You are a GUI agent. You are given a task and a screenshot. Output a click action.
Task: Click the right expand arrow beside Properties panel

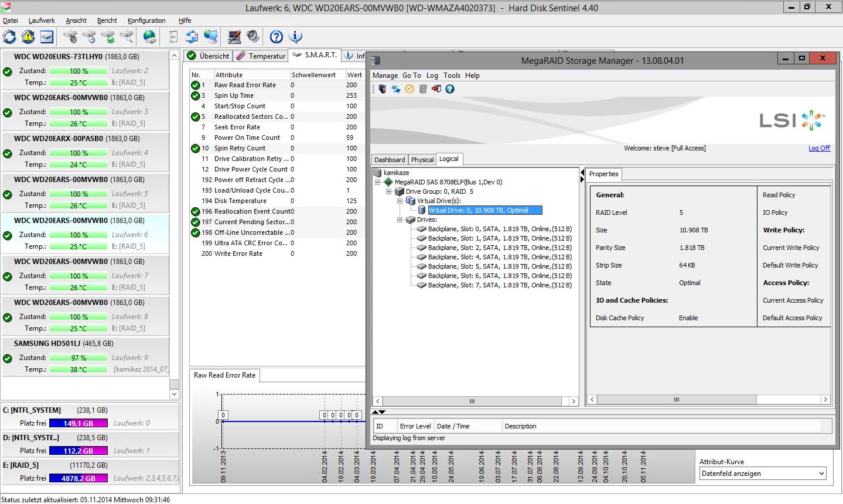pyautogui.click(x=582, y=180)
